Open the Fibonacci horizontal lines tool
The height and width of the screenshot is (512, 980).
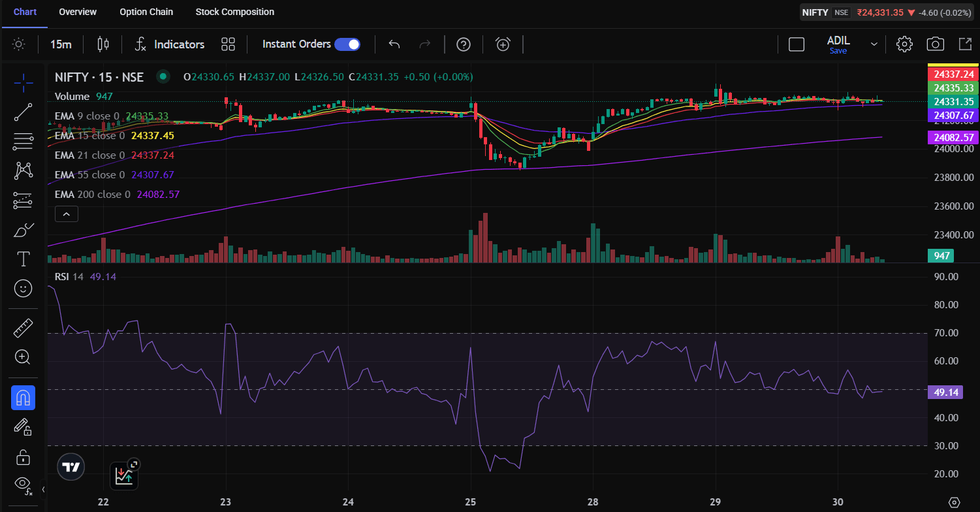click(x=24, y=141)
